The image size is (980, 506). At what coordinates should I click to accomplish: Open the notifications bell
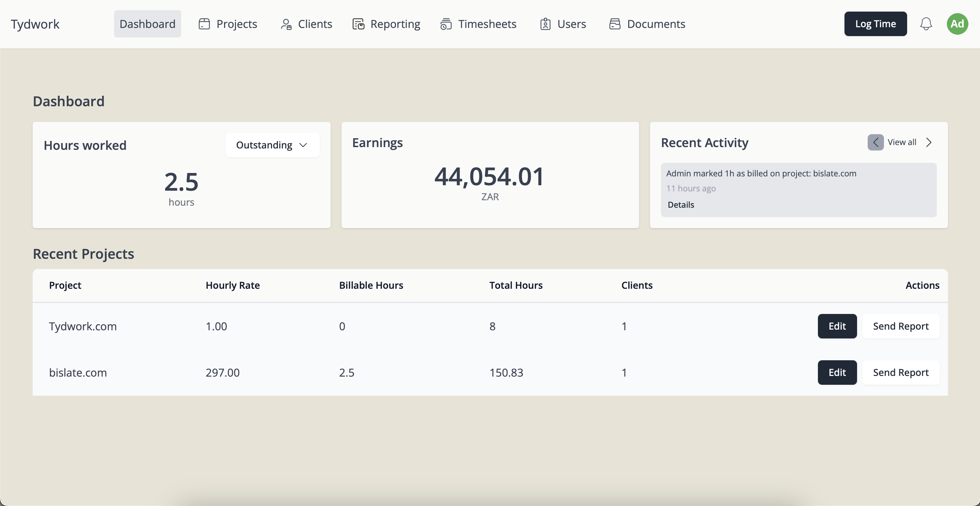926,24
